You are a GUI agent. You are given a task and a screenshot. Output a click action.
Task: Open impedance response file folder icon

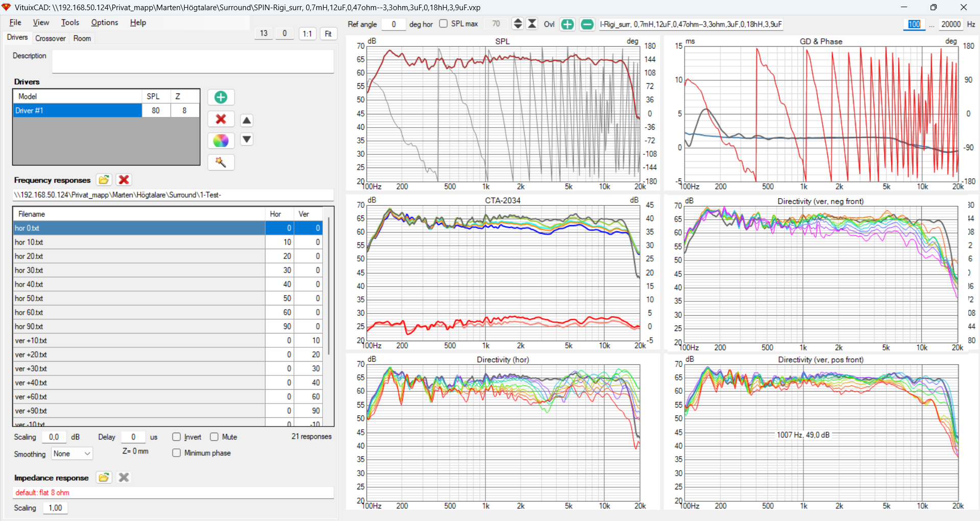coord(104,478)
